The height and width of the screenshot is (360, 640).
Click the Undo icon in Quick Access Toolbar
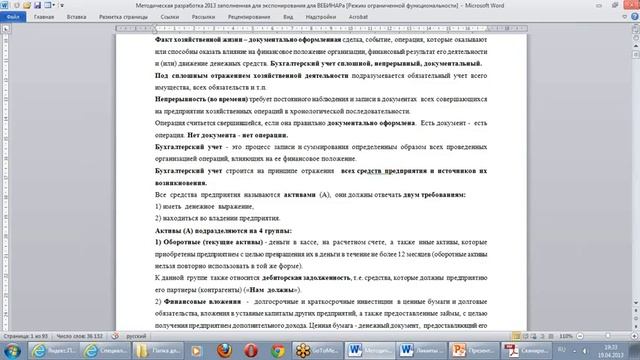coord(17,5)
